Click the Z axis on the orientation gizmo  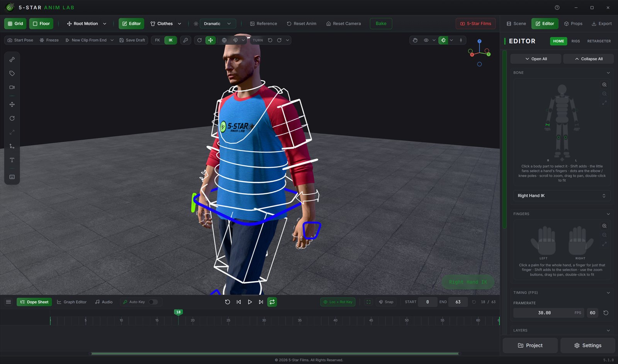[479, 41]
